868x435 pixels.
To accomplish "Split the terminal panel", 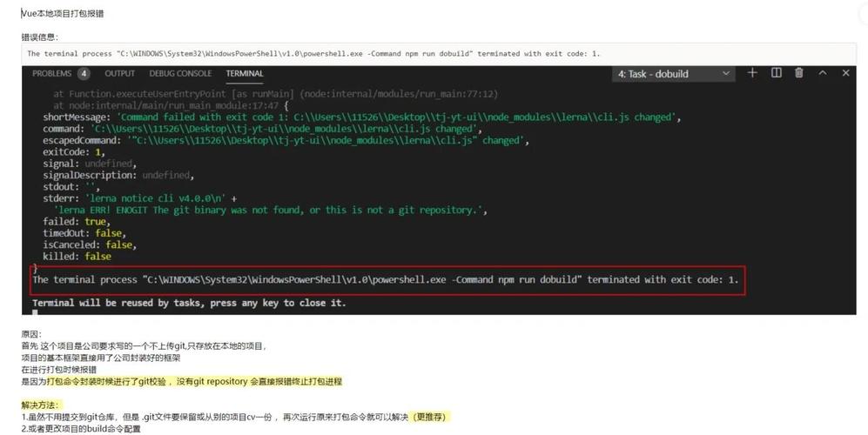I will (776, 73).
